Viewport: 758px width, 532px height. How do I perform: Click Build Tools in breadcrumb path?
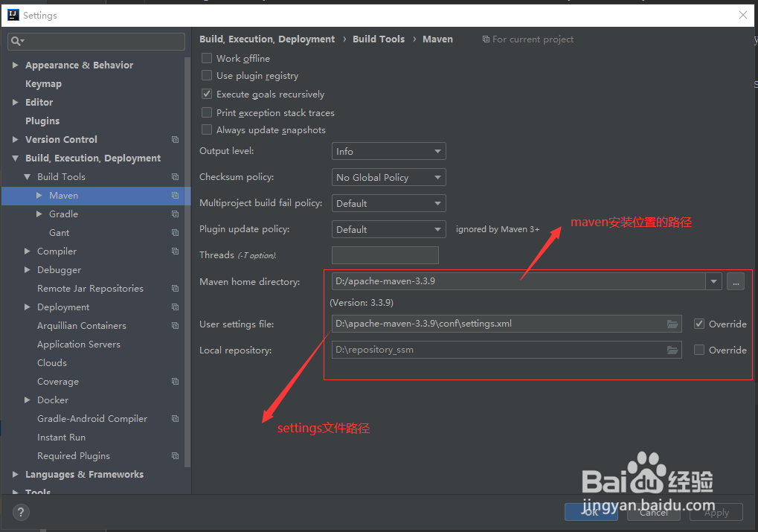tap(379, 39)
